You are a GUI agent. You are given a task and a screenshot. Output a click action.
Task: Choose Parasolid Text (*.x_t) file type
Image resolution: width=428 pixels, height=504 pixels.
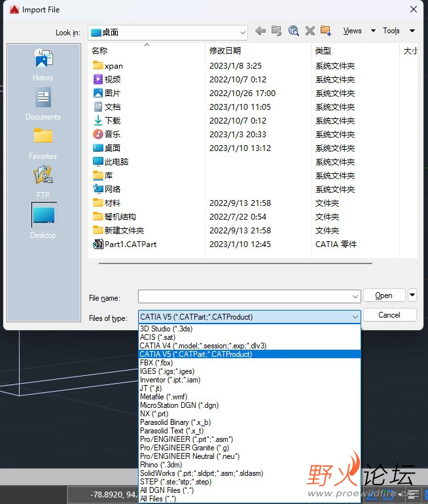click(249, 431)
